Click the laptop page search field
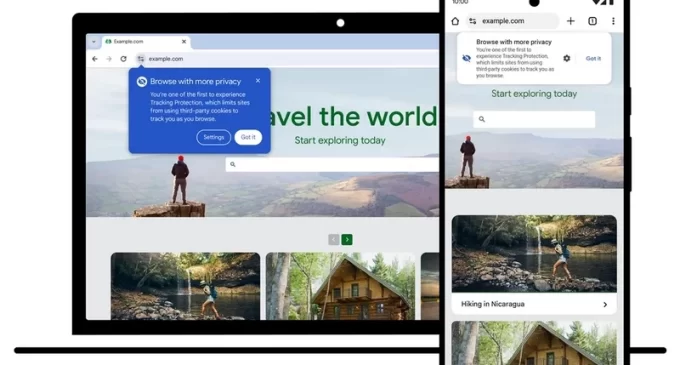The width and height of the screenshot is (680, 365). click(332, 165)
